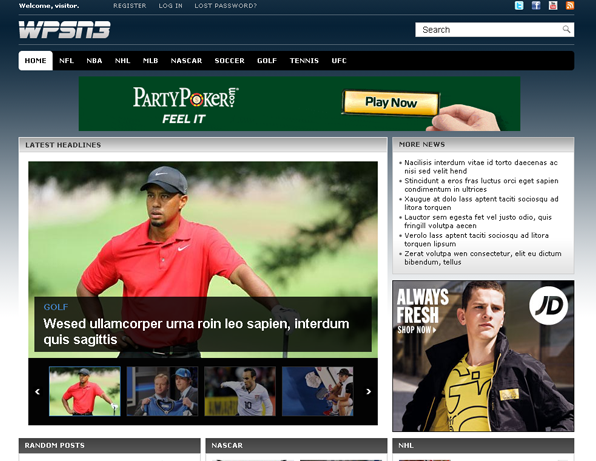Click the More News section header
The height and width of the screenshot is (461, 596).
[483, 144]
